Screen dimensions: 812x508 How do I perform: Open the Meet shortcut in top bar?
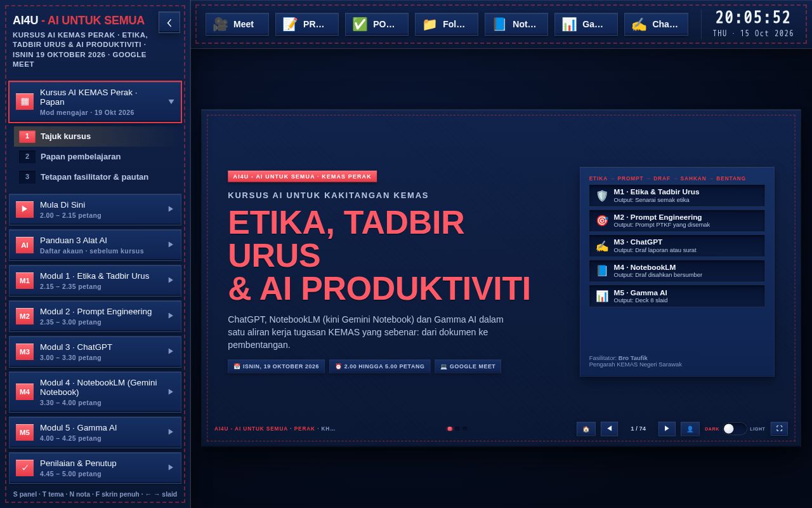tap(237, 24)
